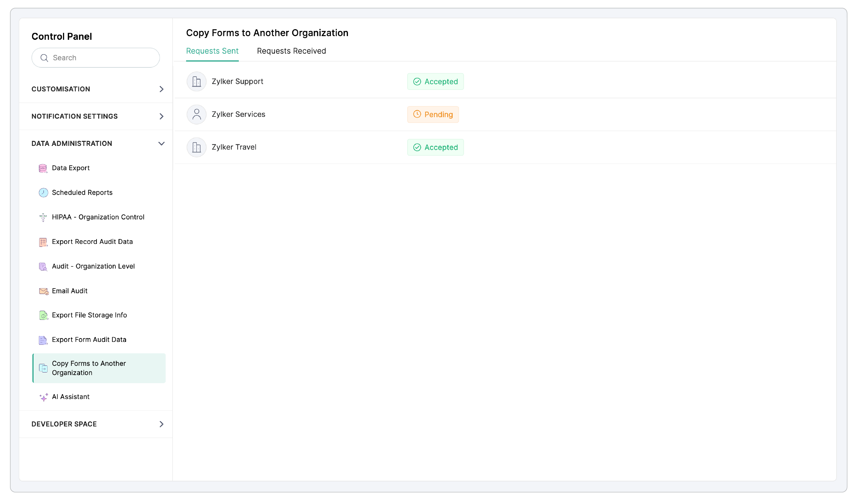Click the Zylker Services person avatar icon
The image size is (859, 504).
tap(196, 115)
